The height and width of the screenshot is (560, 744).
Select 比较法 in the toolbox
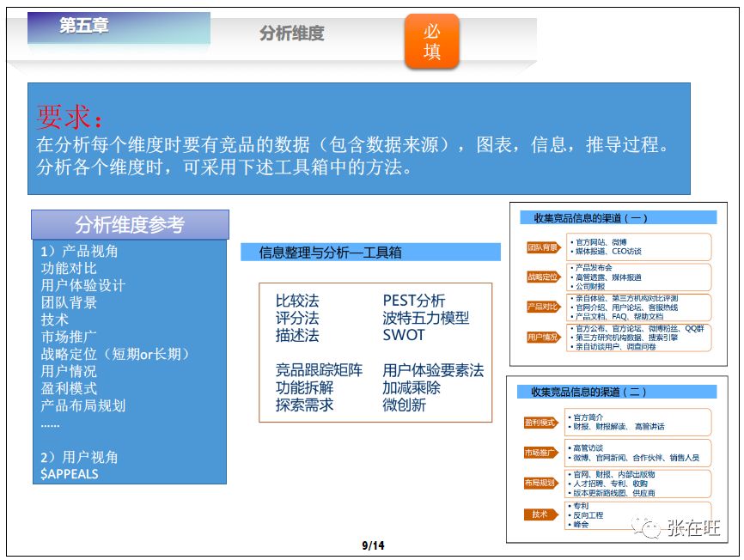click(297, 301)
